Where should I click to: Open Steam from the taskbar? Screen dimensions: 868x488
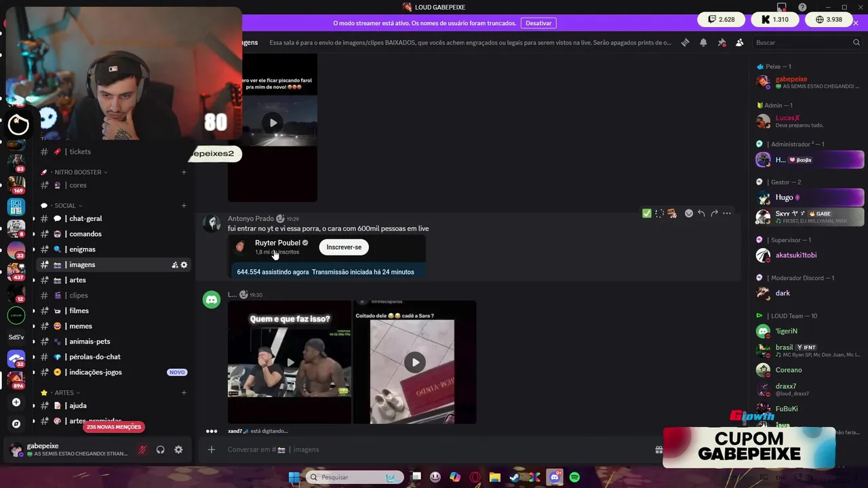(x=515, y=477)
